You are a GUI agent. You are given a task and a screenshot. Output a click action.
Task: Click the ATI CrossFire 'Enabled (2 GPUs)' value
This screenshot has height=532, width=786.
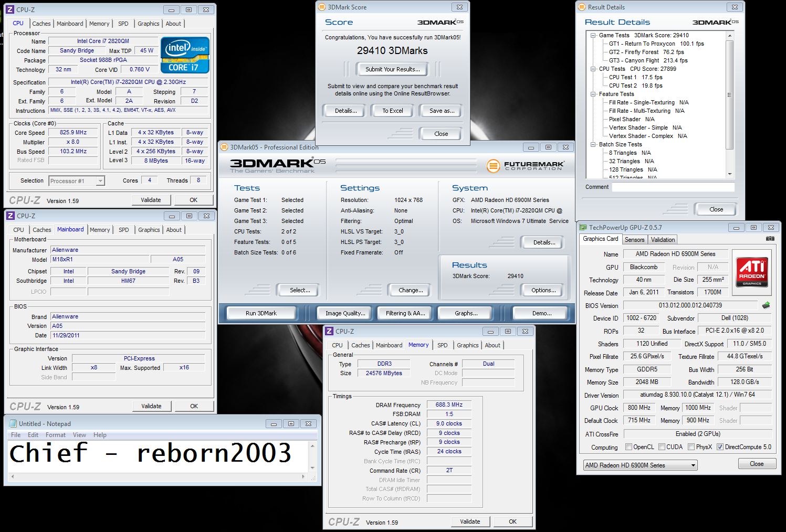[697, 434]
